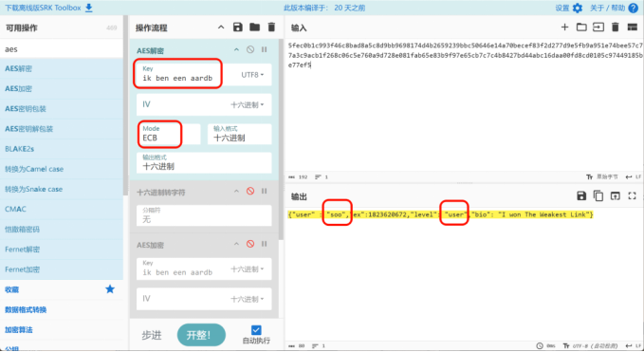Viewport: 644px width, 352px height.
Task: Click the input hex text area
Action: (465, 106)
